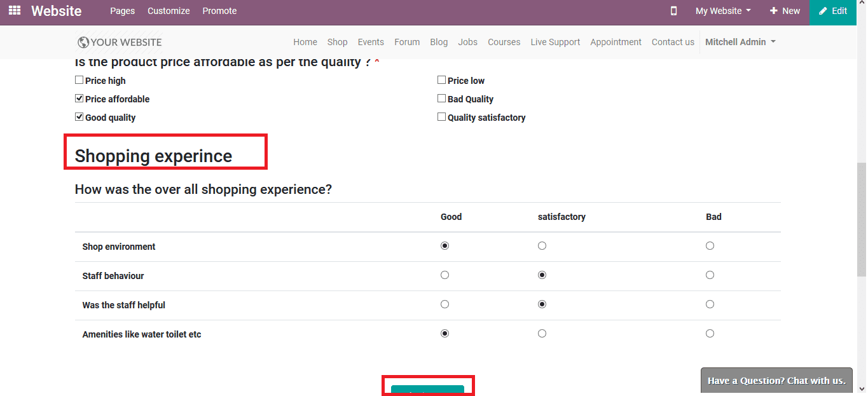This screenshot has height=396, width=868.
Task: Select Good for Amenities like water toilet
Action: coord(445,334)
